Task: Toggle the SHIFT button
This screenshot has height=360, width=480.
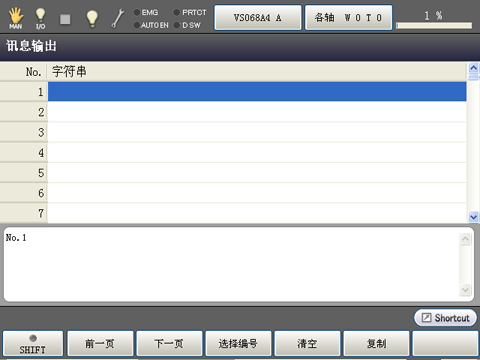Action: point(33,344)
